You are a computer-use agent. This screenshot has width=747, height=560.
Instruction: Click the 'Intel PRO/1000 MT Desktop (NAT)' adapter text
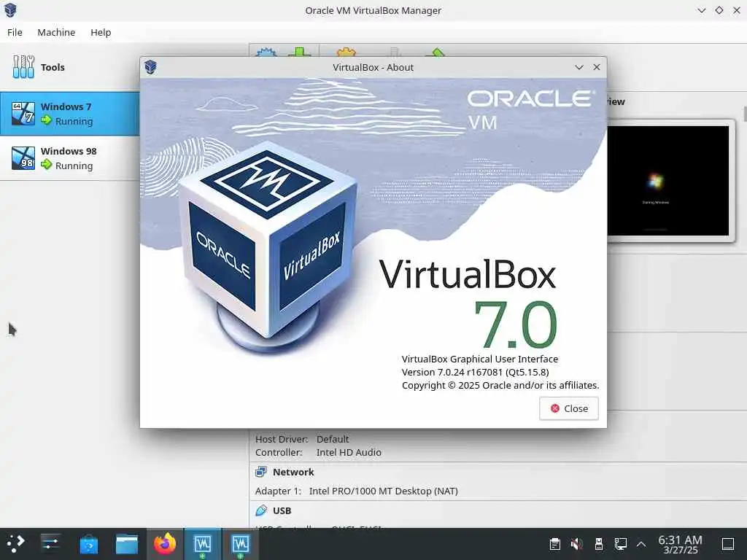point(384,491)
